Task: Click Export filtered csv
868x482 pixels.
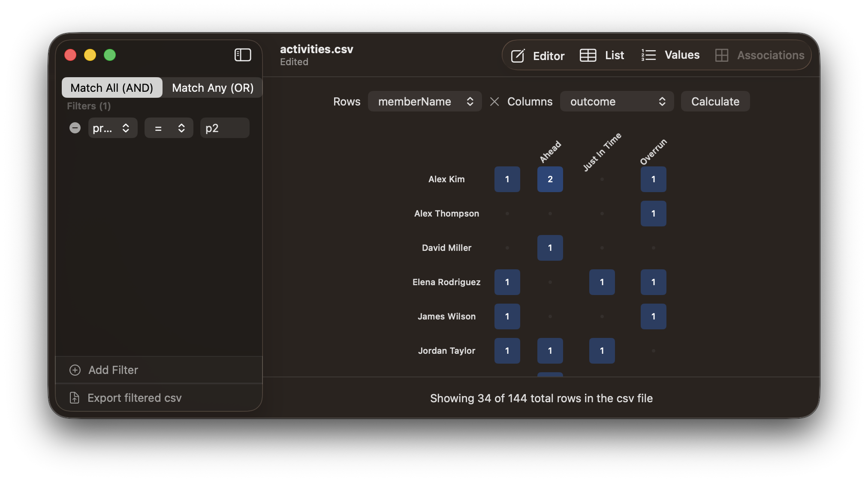Action: (134, 398)
